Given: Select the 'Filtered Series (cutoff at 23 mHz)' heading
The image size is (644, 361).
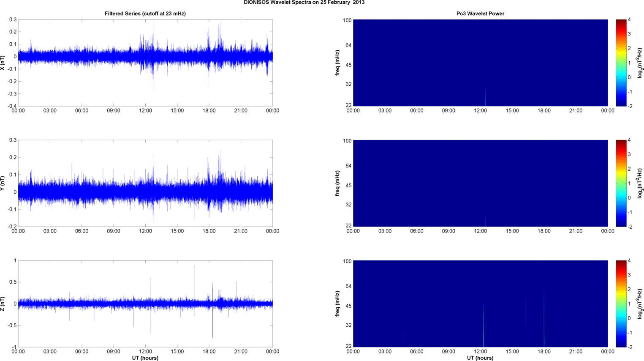Looking at the screenshot, I should [145, 14].
